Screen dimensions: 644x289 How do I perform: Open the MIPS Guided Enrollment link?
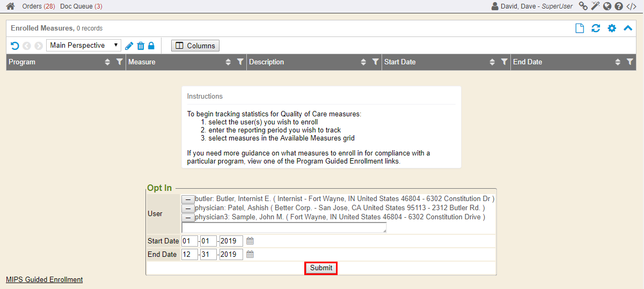click(x=44, y=279)
